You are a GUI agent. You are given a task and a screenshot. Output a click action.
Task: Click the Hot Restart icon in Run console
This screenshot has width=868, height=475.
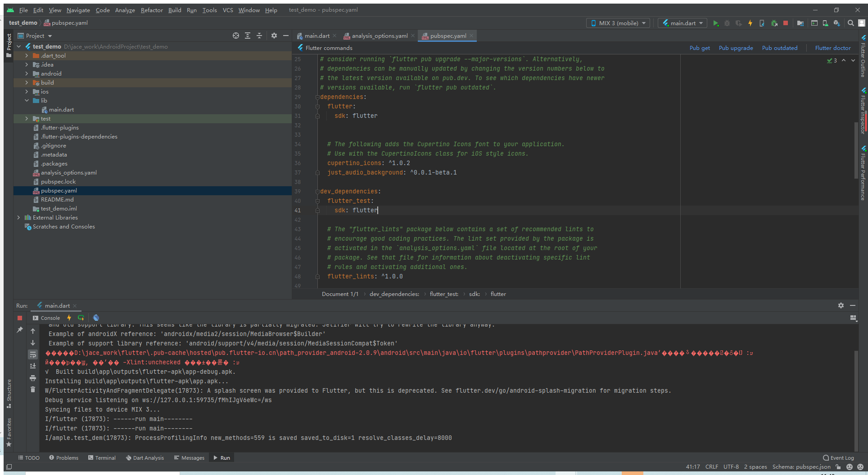(81, 318)
